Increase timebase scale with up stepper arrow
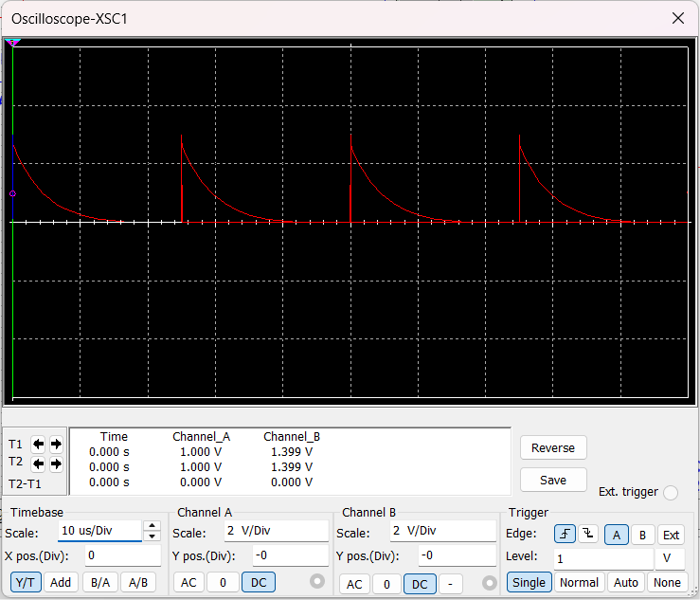700x600 pixels. tap(153, 525)
